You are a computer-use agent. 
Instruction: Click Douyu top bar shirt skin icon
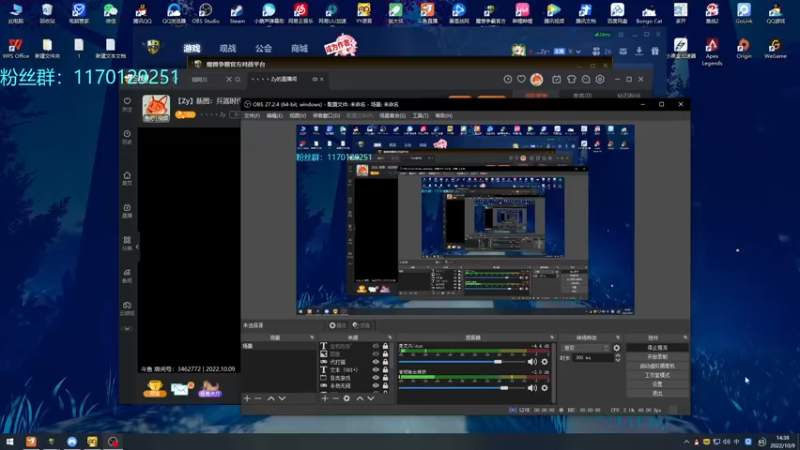(571, 79)
